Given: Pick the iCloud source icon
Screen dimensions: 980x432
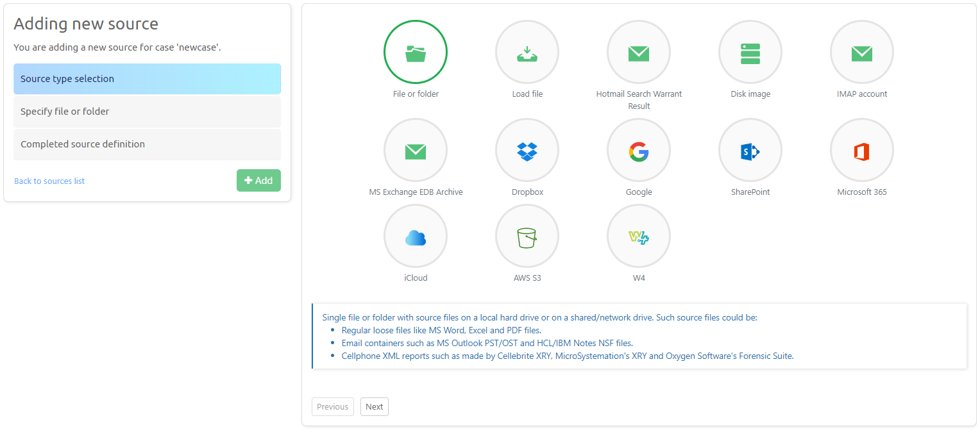Looking at the screenshot, I should [415, 236].
